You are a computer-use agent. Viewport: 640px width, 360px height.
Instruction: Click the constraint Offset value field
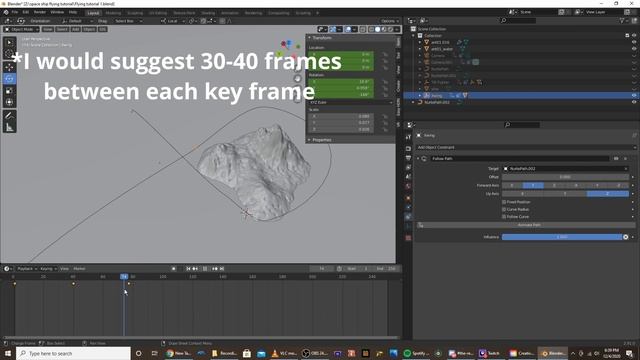[x=565, y=177]
